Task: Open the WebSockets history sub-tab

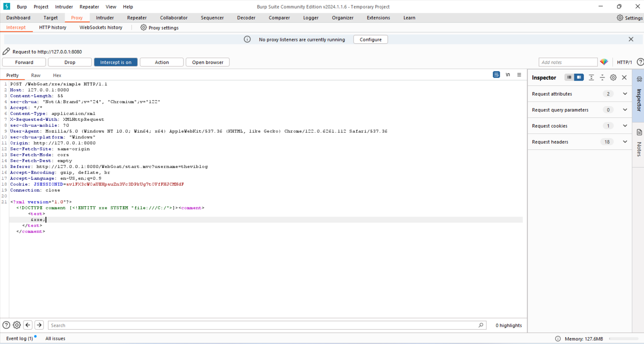Action: pyautogui.click(x=101, y=28)
